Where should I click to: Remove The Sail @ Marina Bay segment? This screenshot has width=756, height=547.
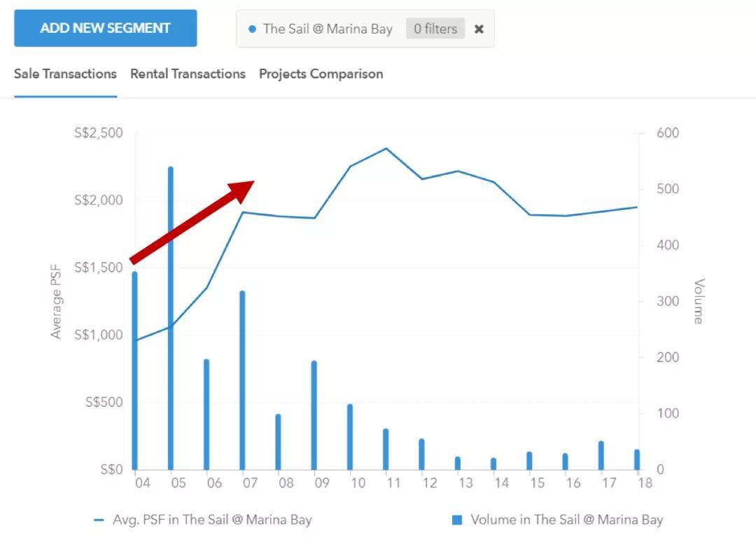click(479, 29)
